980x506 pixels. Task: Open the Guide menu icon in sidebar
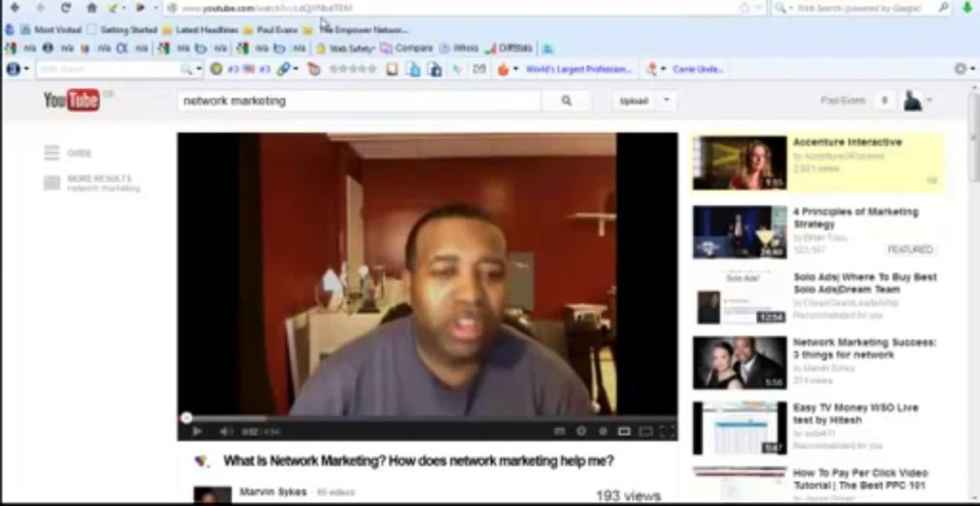[52, 153]
